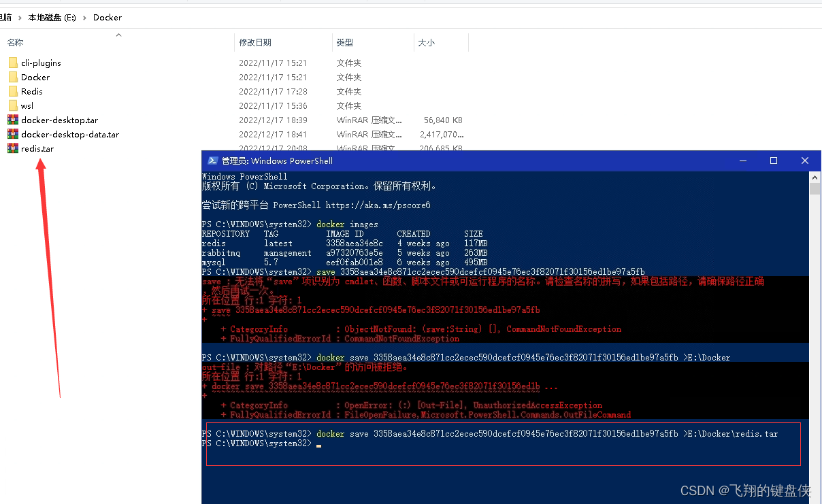Click the PowerShell scrollbar up arrow
The image size is (822, 504).
click(x=815, y=176)
